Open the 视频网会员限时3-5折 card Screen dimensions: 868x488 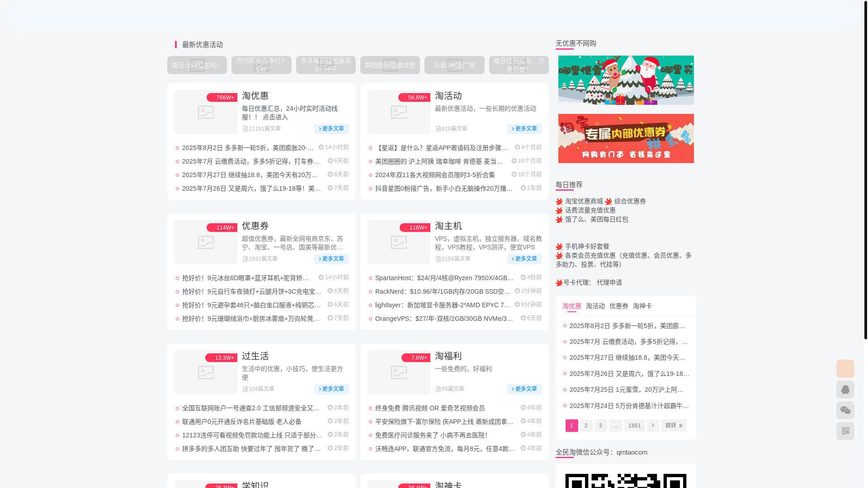click(261, 65)
